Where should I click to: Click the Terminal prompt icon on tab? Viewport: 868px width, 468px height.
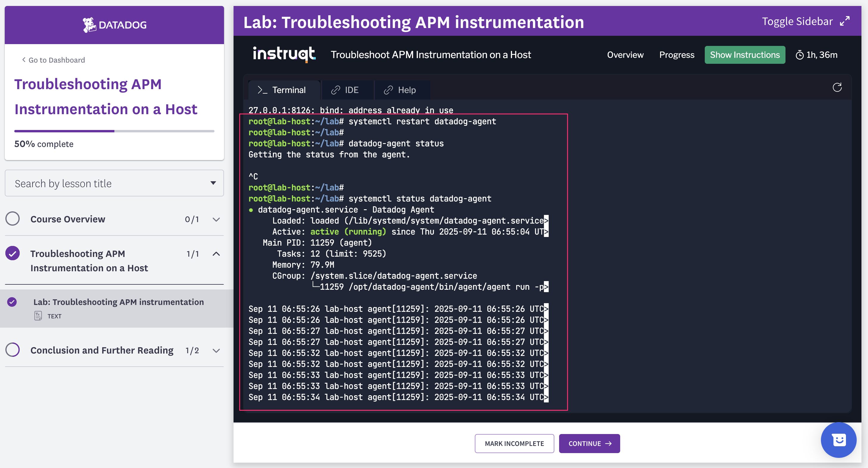262,90
